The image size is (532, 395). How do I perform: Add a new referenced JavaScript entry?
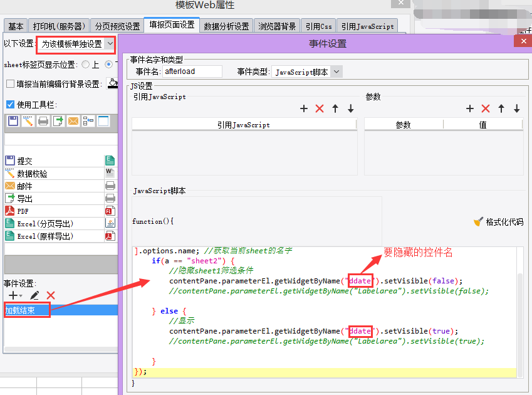(x=304, y=108)
